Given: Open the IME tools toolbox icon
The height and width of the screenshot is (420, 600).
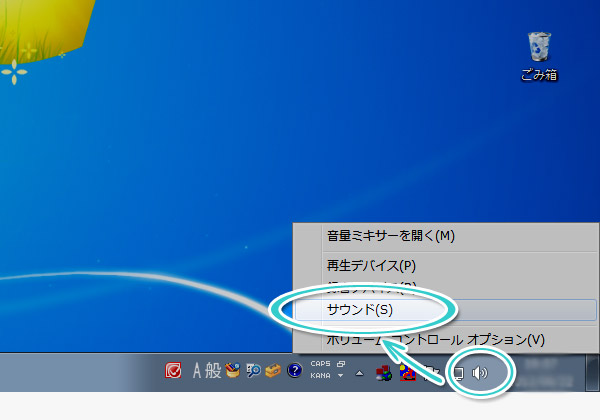Looking at the screenshot, I should click(x=273, y=370).
